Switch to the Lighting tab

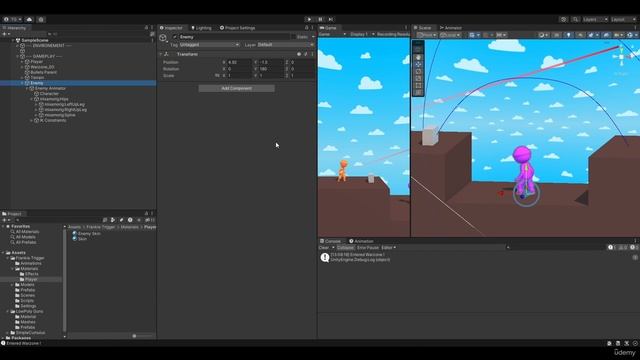[x=201, y=28]
